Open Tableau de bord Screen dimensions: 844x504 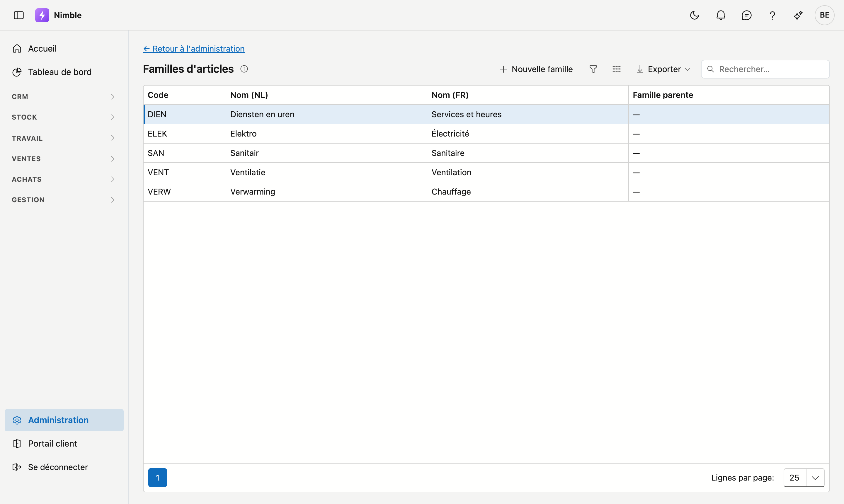tap(64, 72)
